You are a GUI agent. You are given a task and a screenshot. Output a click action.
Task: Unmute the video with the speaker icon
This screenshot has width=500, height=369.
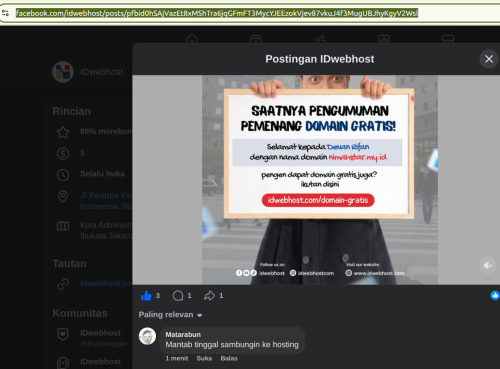coord(488,265)
